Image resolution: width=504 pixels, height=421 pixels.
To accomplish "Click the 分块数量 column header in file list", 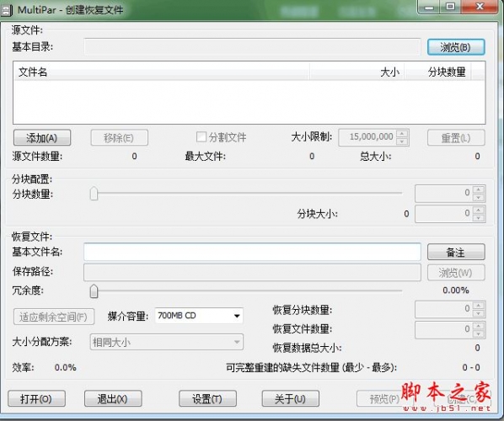I will [437, 72].
